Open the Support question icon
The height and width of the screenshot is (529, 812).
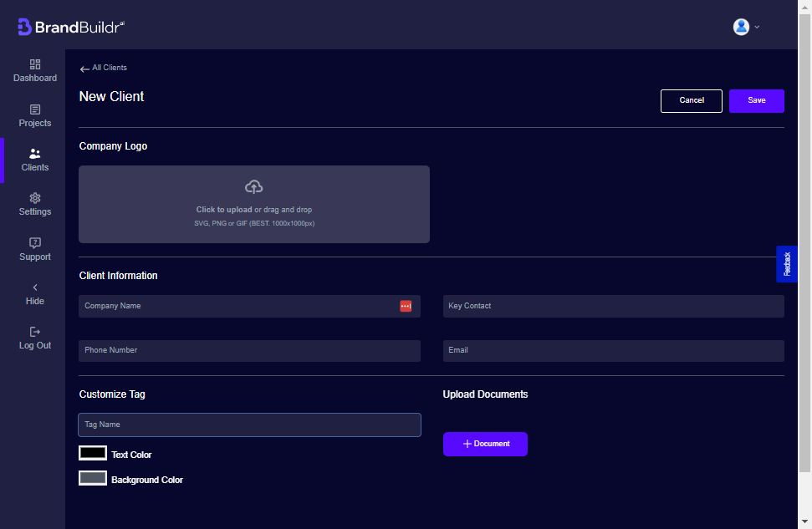coord(34,242)
